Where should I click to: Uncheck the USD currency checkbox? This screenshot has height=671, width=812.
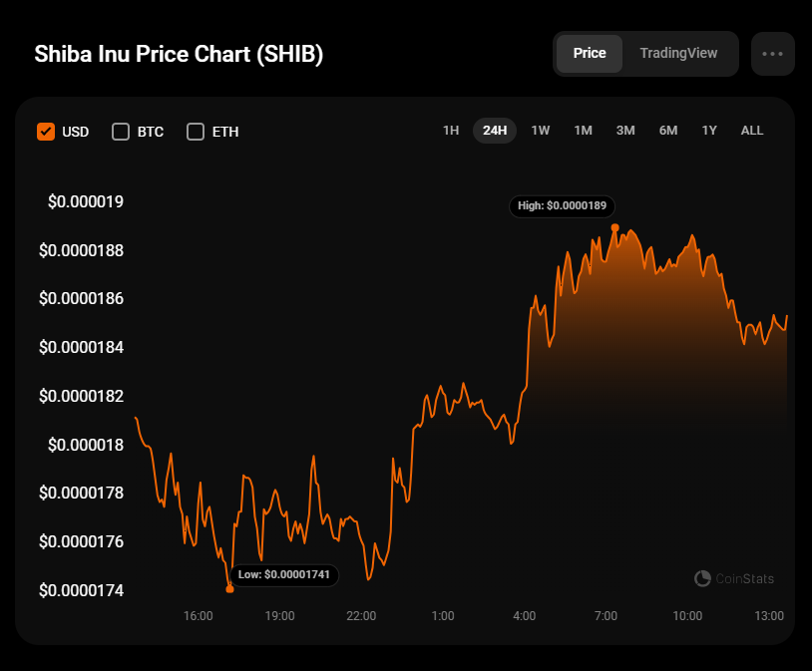(46, 132)
